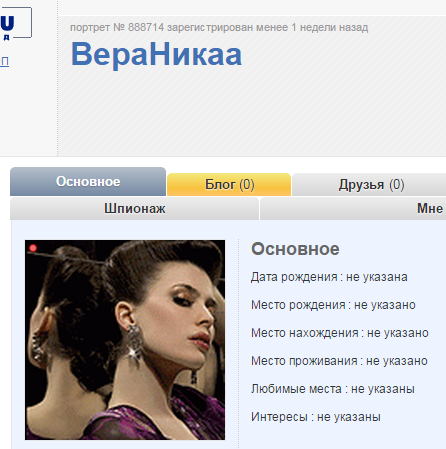Click the ВераНикаа username heading

tap(156, 54)
